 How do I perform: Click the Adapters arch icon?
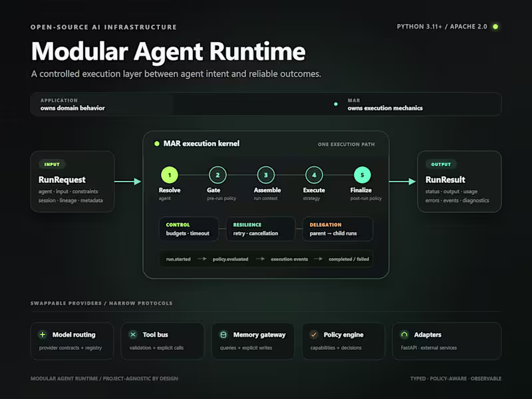point(404,334)
